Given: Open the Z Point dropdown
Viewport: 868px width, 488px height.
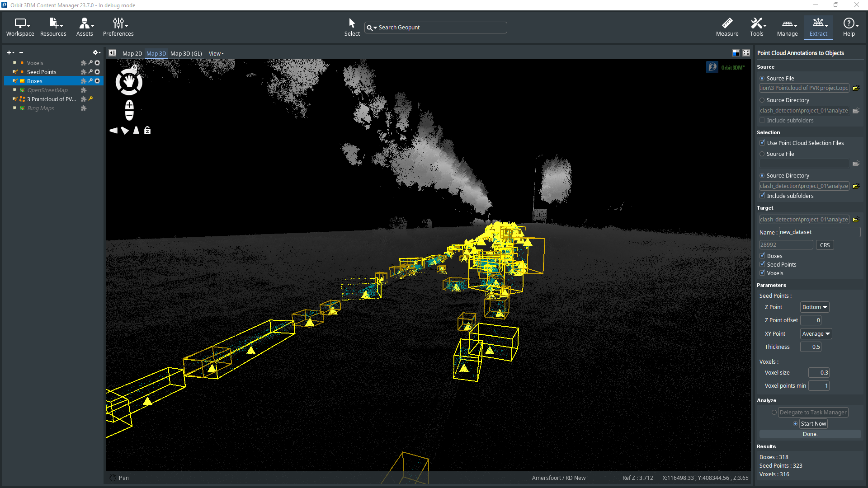Looking at the screenshot, I should pos(815,307).
